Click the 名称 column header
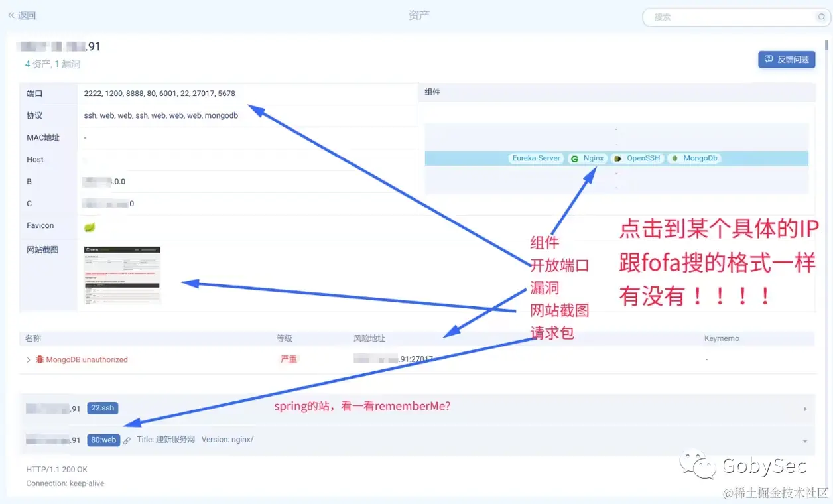Screen dimensions: 833x504 click(33, 338)
